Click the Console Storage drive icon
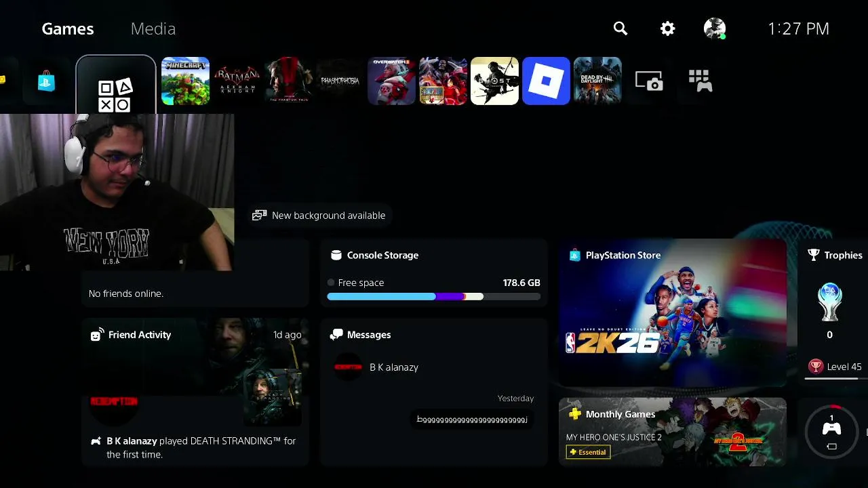 tap(336, 256)
